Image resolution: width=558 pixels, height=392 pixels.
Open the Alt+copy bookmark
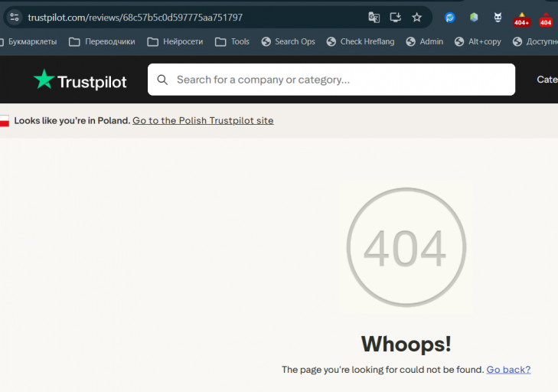click(x=478, y=41)
